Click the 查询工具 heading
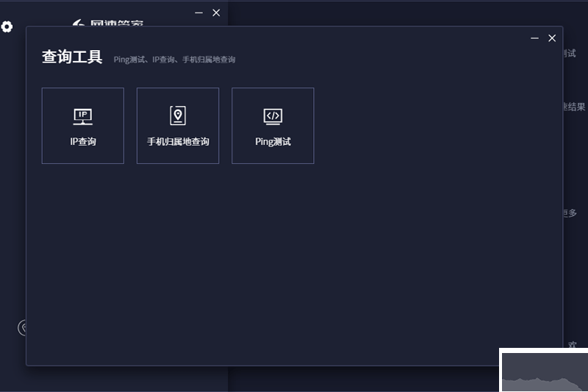 72,57
